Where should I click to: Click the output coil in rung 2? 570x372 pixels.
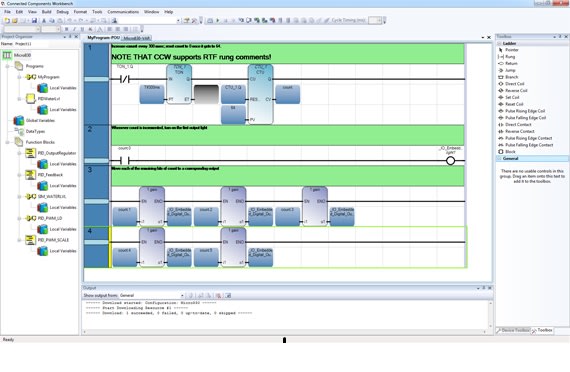[450, 161]
